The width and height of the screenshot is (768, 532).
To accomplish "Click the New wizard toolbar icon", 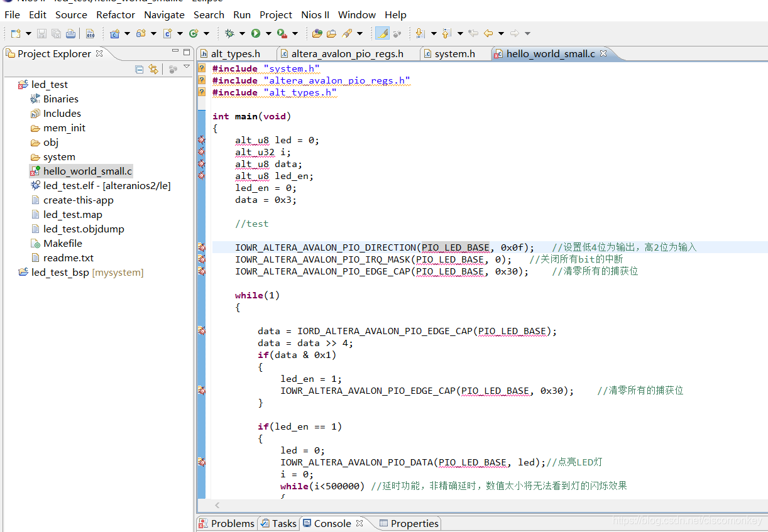I will click(x=16, y=33).
